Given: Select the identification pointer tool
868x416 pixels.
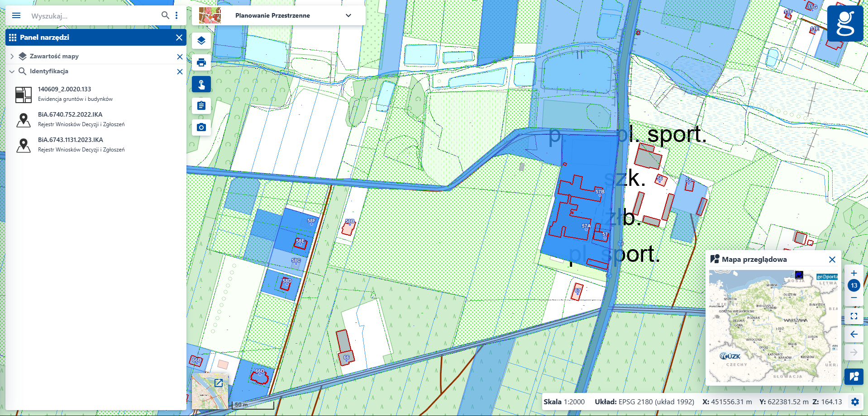Looking at the screenshot, I should (201, 85).
